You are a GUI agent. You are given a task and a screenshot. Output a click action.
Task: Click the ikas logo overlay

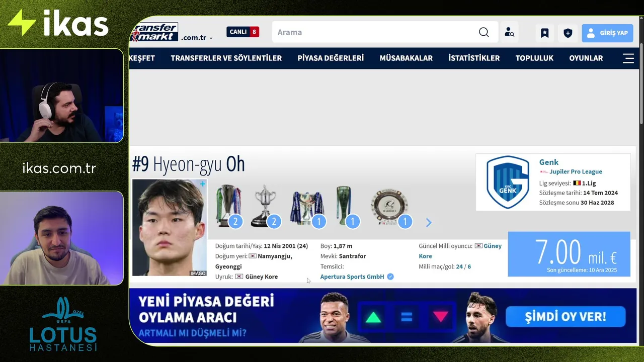pos(58,24)
